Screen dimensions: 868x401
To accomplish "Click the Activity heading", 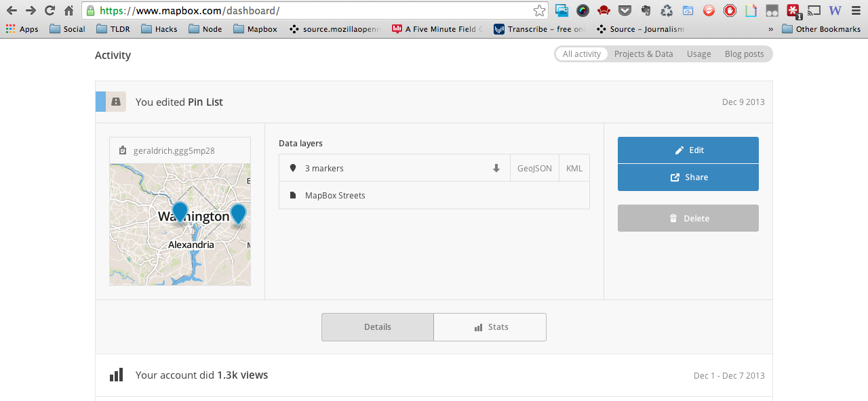I will click(x=113, y=56).
